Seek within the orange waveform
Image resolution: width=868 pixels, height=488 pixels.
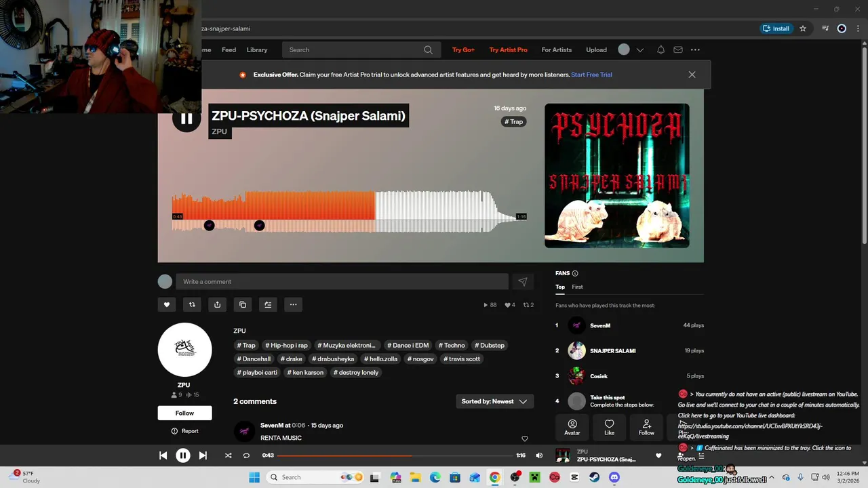[273, 207]
